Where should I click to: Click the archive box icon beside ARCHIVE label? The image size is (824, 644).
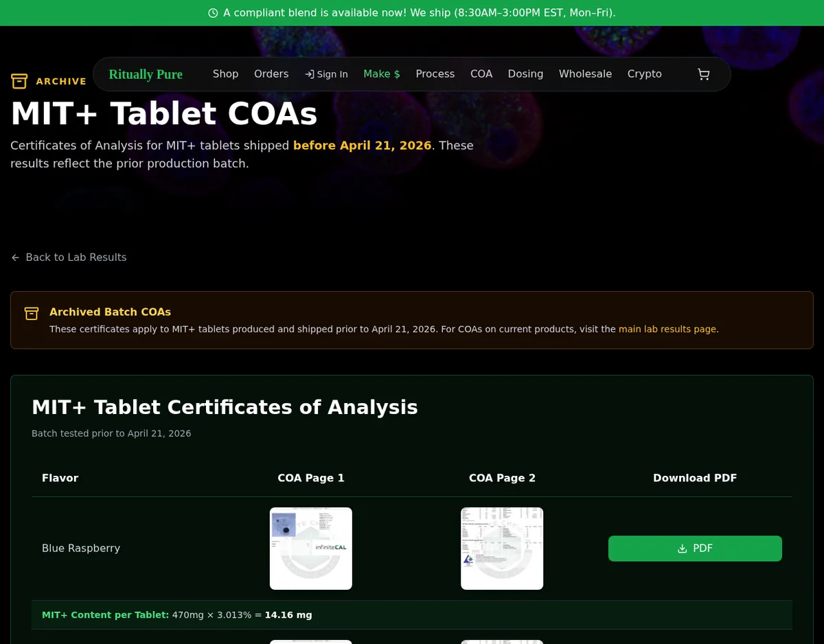pyautogui.click(x=19, y=81)
